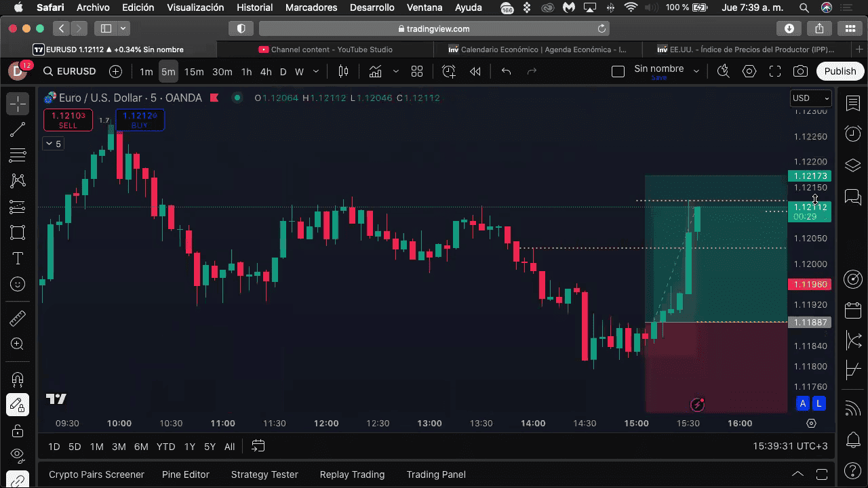Click the Replay rewind icon
The height and width of the screenshot is (488, 868).
[x=475, y=71]
